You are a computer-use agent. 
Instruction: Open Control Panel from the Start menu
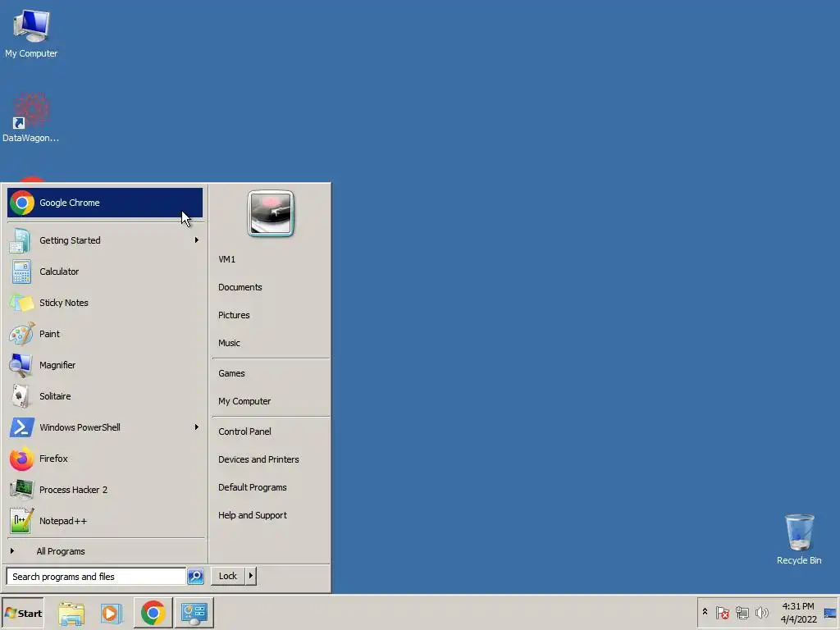(244, 431)
